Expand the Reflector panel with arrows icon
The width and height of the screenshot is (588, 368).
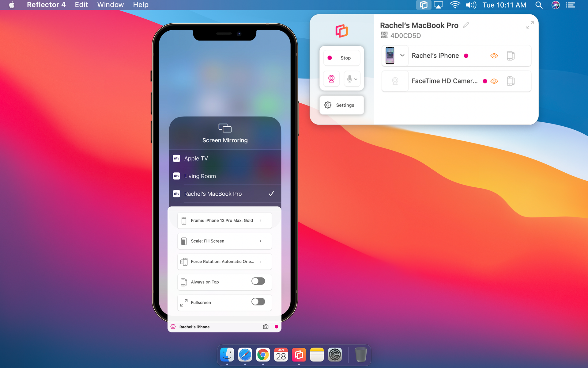[530, 25]
